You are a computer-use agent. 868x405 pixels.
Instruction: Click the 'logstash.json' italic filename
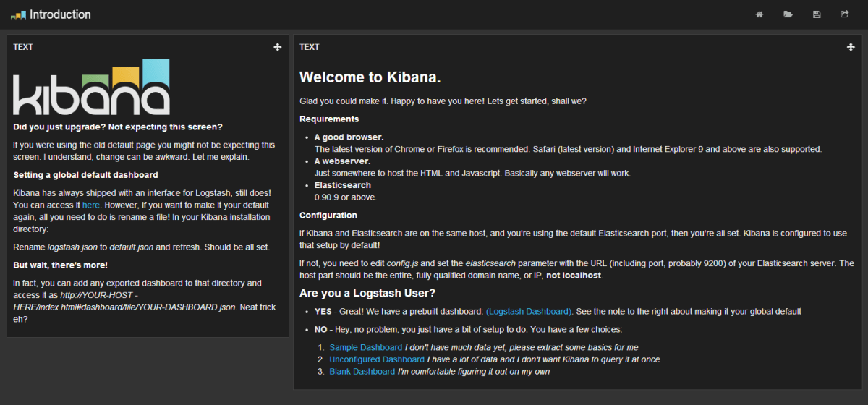pos(74,247)
